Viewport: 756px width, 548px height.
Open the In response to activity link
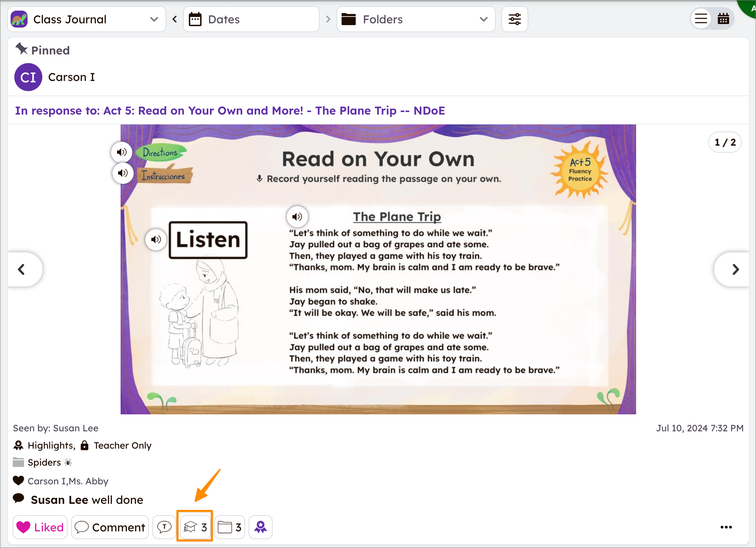(x=230, y=111)
